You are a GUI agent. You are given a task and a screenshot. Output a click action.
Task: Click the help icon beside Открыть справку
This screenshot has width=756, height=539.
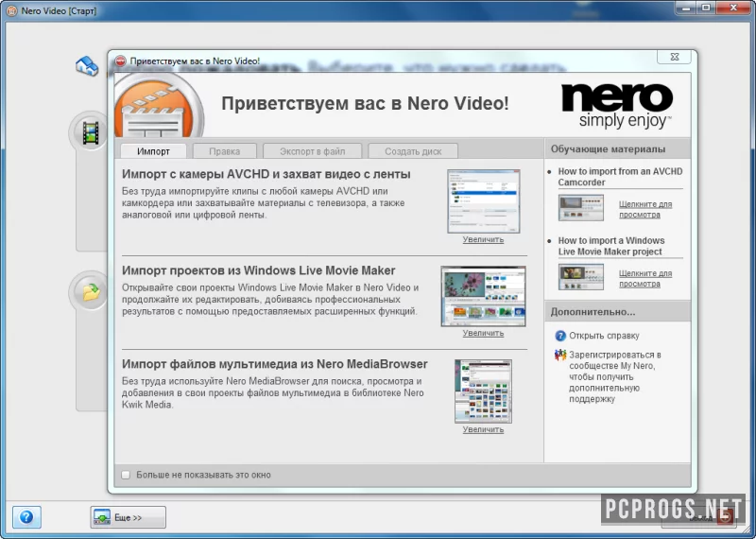(x=560, y=336)
